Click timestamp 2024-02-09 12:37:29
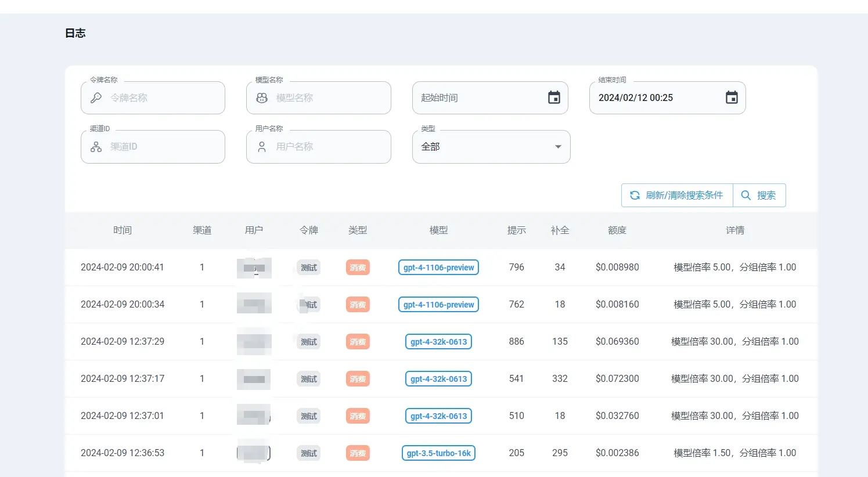 click(123, 342)
